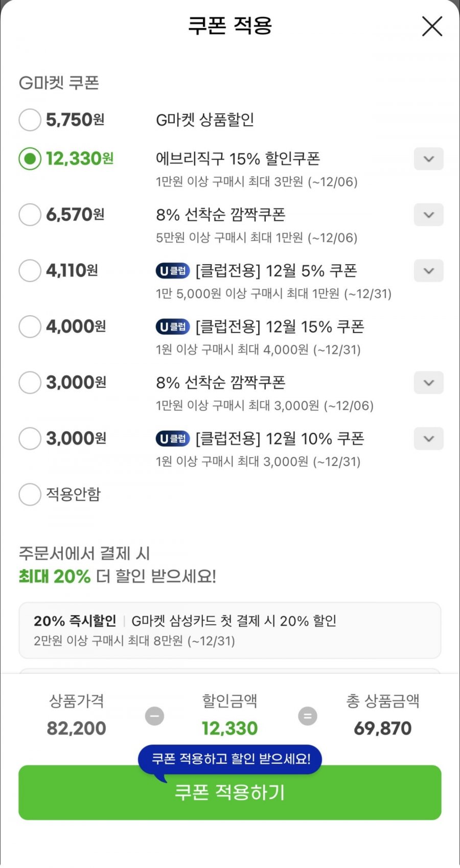Click the U클럽 badge on 12월 5% 쿠폰
The width and height of the screenshot is (460, 868).
click(x=173, y=271)
